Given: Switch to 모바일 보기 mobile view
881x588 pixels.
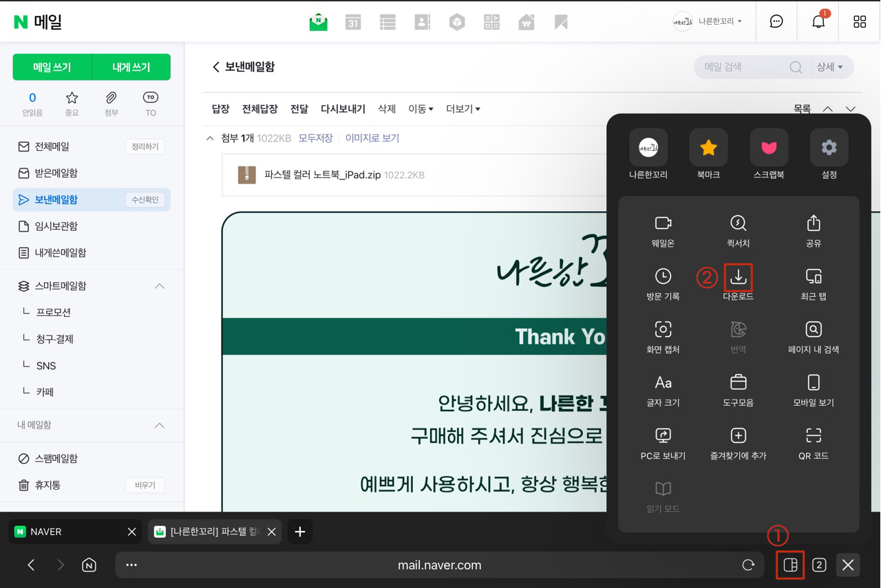Looking at the screenshot, I should point(813,389).
